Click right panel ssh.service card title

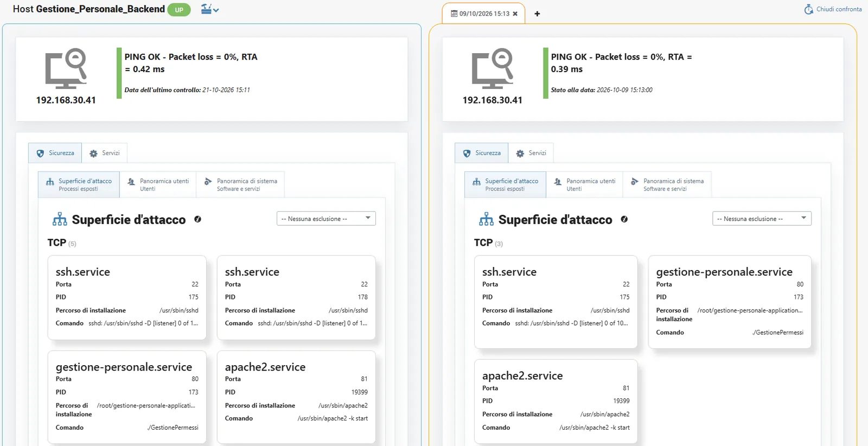coord(509,272)
